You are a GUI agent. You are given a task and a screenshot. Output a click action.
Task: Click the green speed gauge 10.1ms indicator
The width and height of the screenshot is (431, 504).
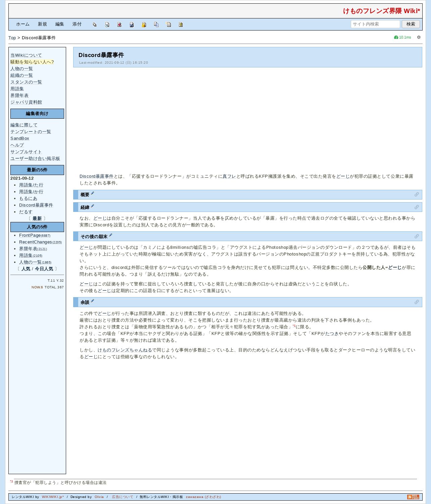click(x=402, y=37)
